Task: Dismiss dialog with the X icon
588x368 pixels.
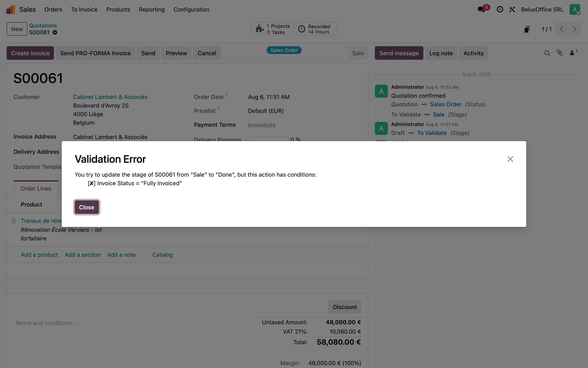Action: tap(510, 159)
